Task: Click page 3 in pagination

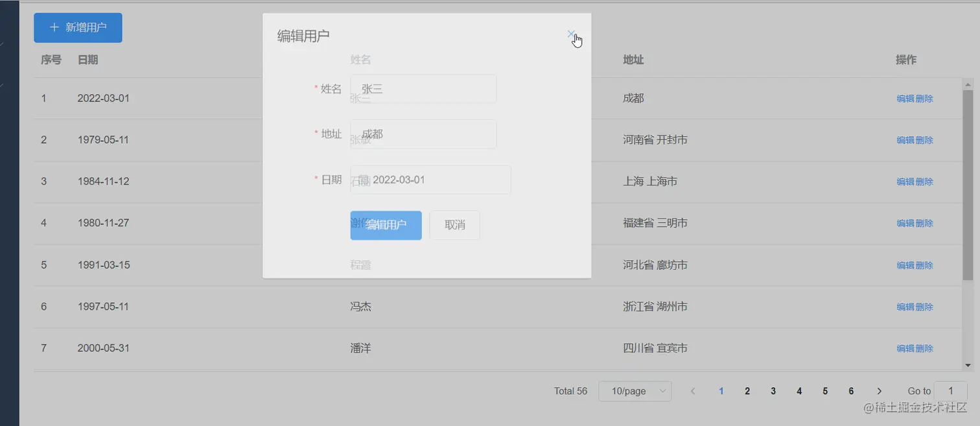Action: pos(773,391)
